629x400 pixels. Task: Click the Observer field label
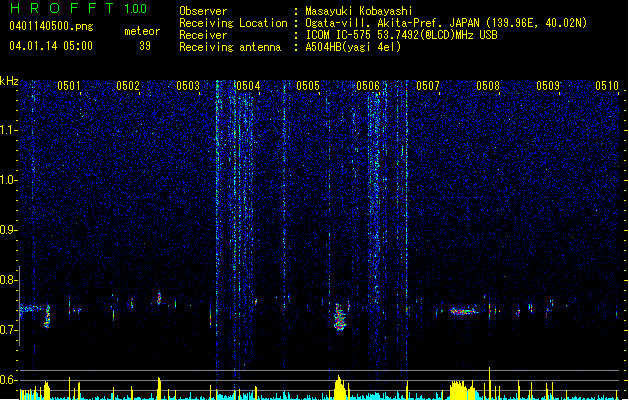point(203,11)
